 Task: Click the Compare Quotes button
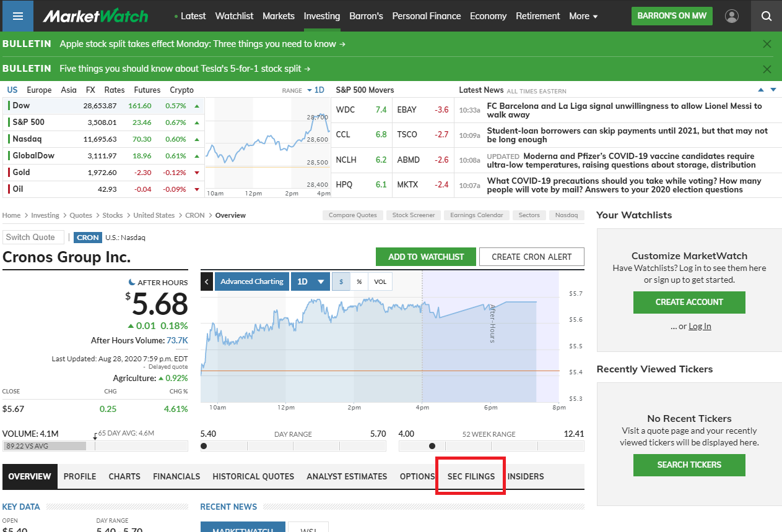(x=353, y=215)
